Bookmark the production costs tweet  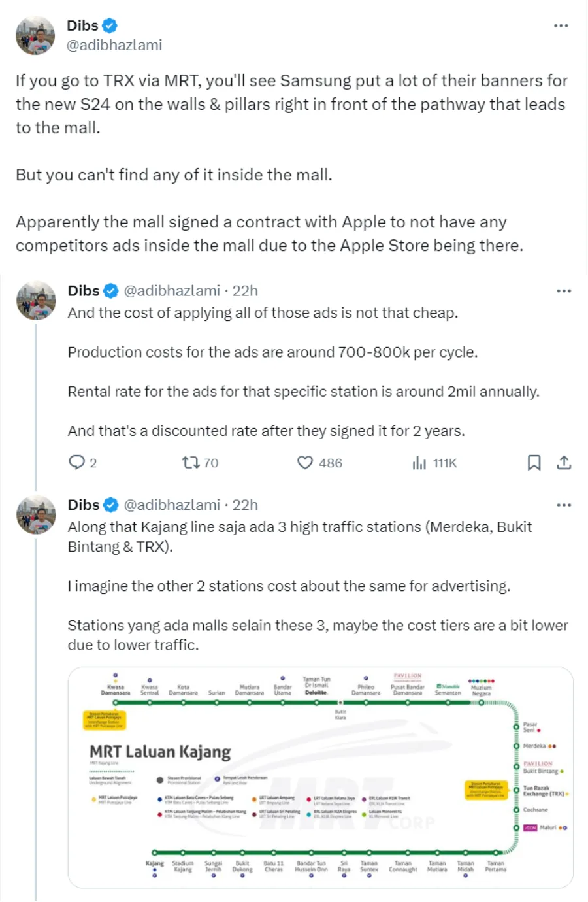point(534,463)
